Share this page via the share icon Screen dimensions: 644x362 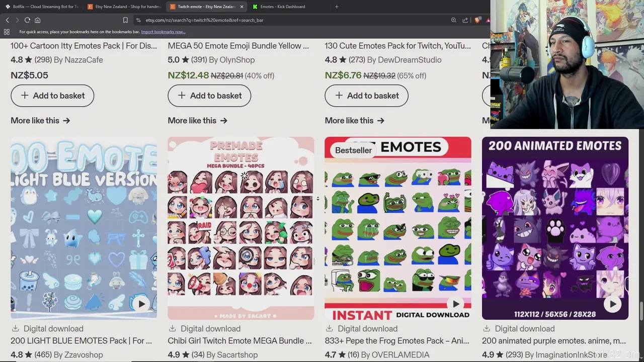465,20
